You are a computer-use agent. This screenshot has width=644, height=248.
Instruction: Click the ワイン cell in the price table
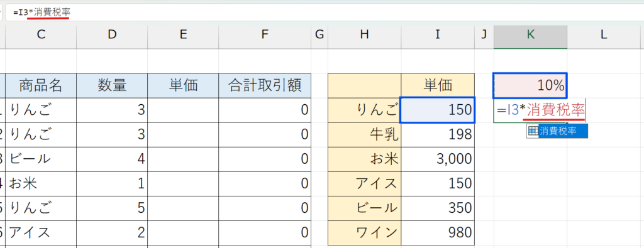[x=364, y=233]
